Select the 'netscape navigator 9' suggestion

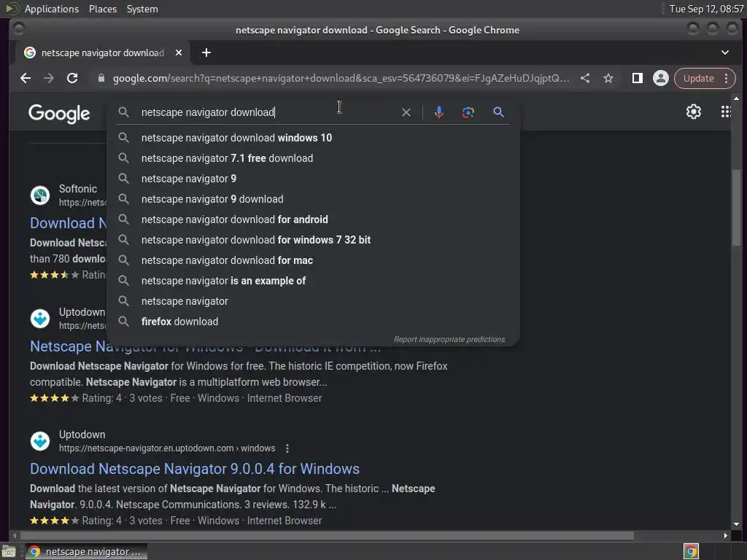tap(314, 179)
